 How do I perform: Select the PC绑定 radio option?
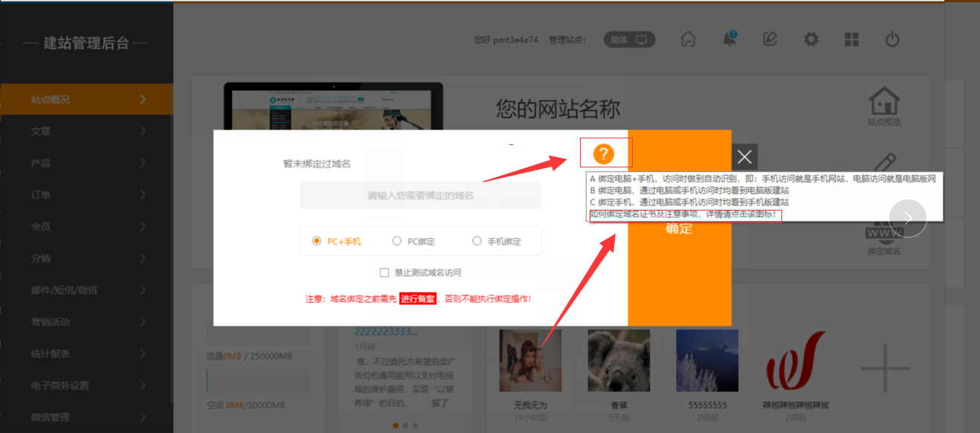point(397,241)
